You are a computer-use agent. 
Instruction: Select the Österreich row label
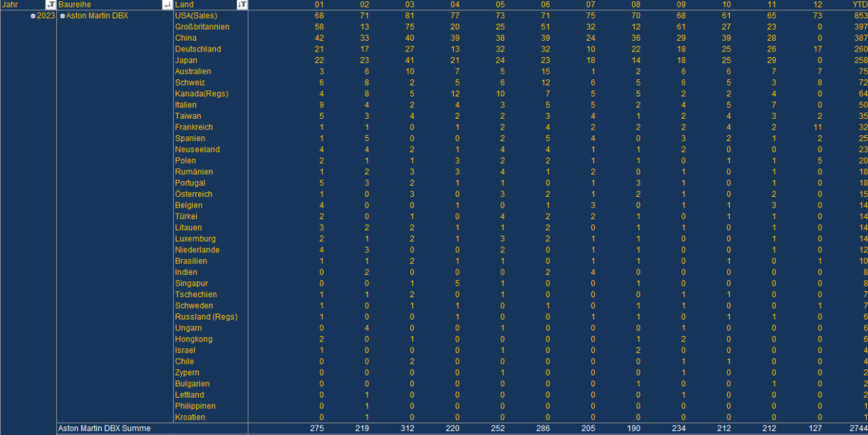click(193, 194)
